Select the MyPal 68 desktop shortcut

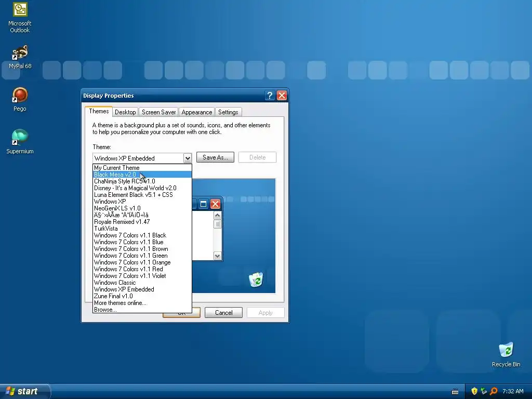pos(20,57)
